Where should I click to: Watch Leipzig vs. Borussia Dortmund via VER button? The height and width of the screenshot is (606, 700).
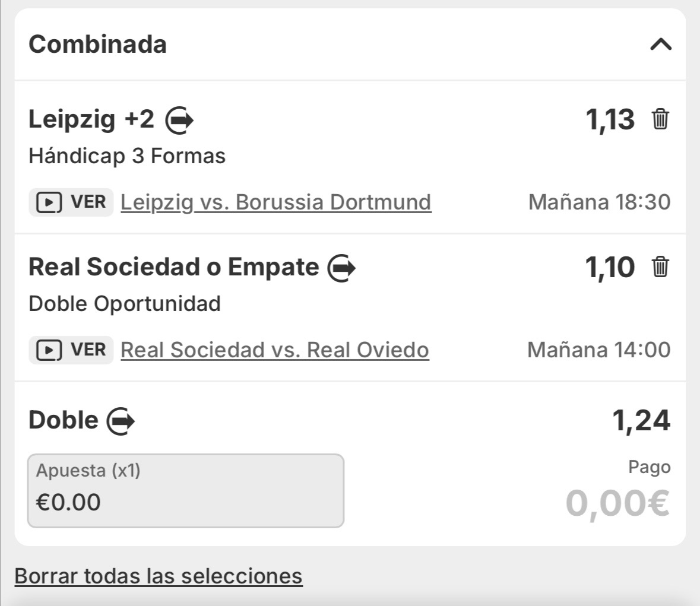[x=71, y=202]
